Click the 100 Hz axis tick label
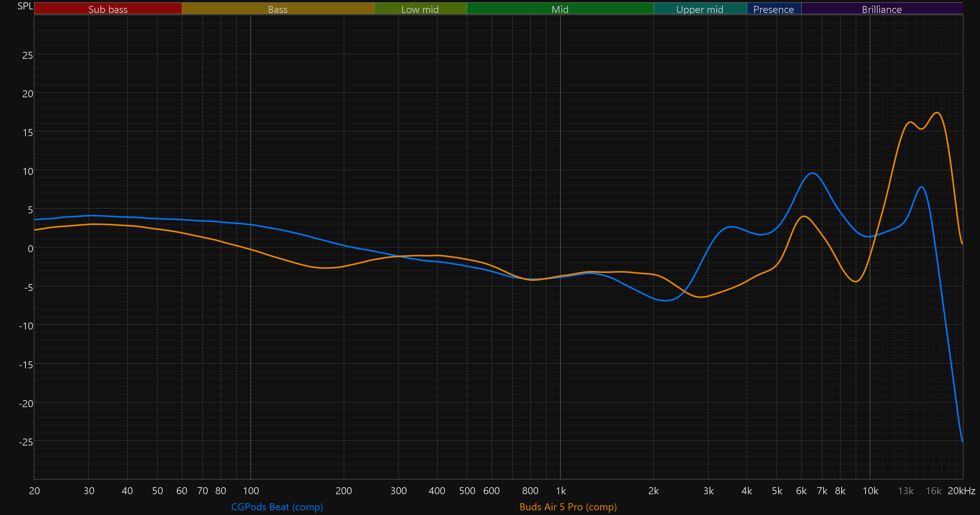 coord(251,491)
